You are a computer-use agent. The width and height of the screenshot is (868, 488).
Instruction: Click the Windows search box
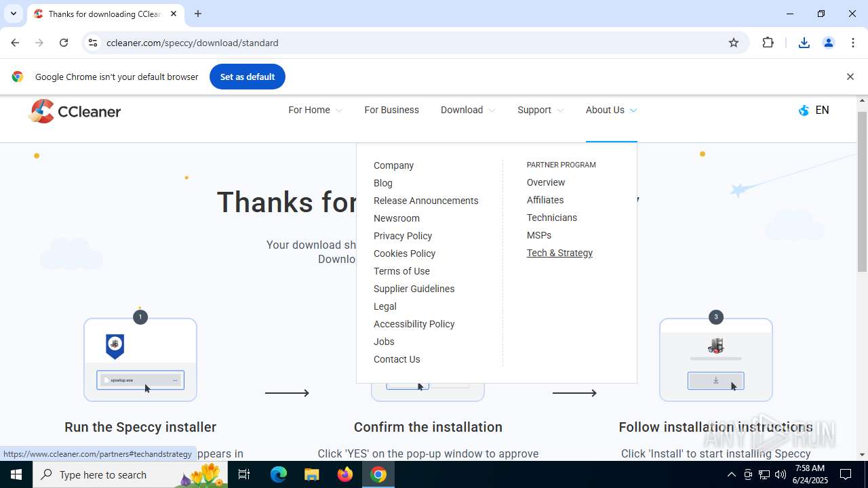tap(129, 474)
